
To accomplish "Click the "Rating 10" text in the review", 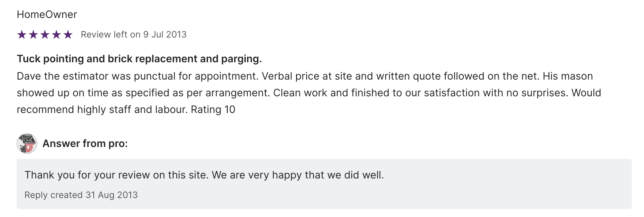I will 213,109.
